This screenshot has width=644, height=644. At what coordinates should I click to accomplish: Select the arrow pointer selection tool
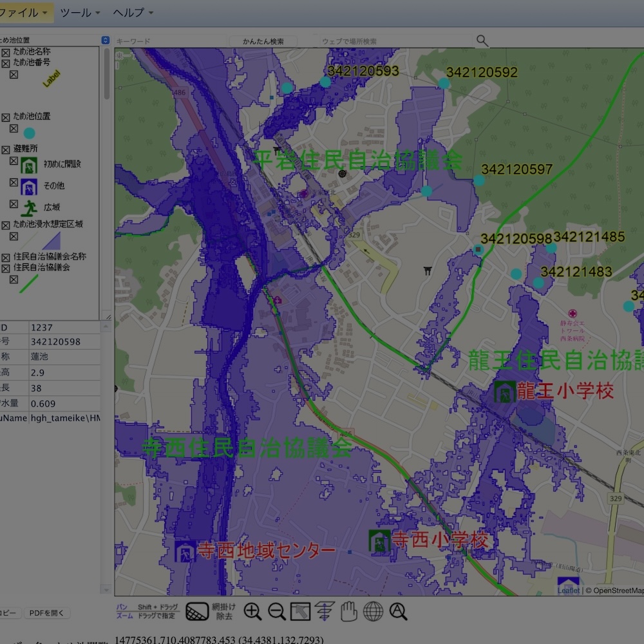click(301, 611)
